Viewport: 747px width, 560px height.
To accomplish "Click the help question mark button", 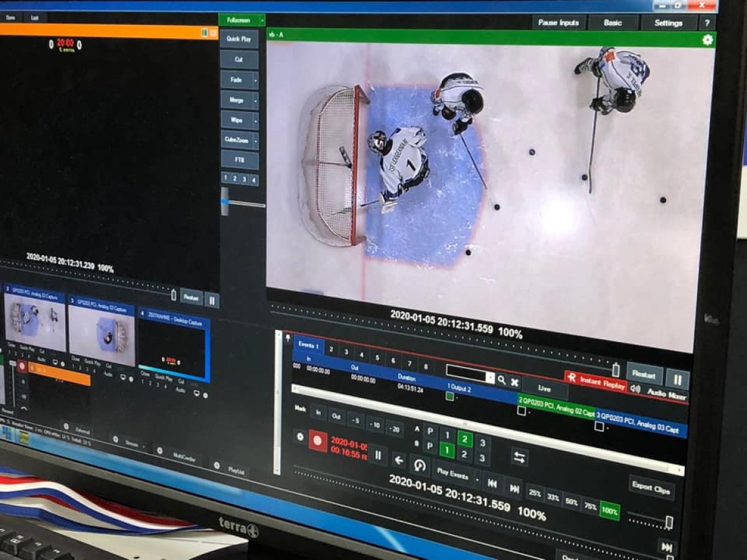I will click(x=707, y=23).
